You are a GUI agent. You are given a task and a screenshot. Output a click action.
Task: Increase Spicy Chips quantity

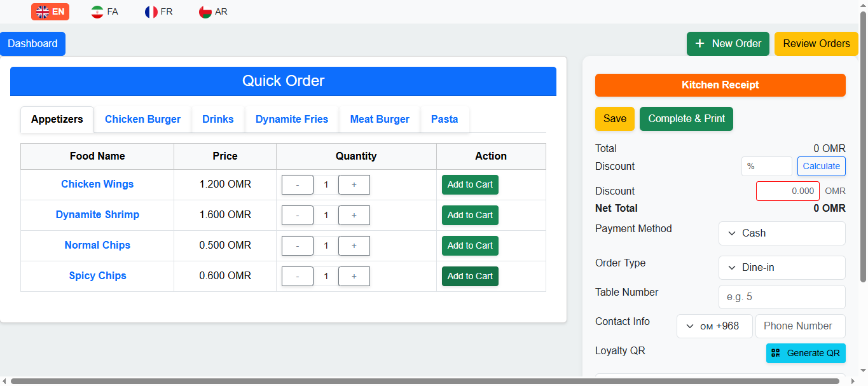(354, 277)
